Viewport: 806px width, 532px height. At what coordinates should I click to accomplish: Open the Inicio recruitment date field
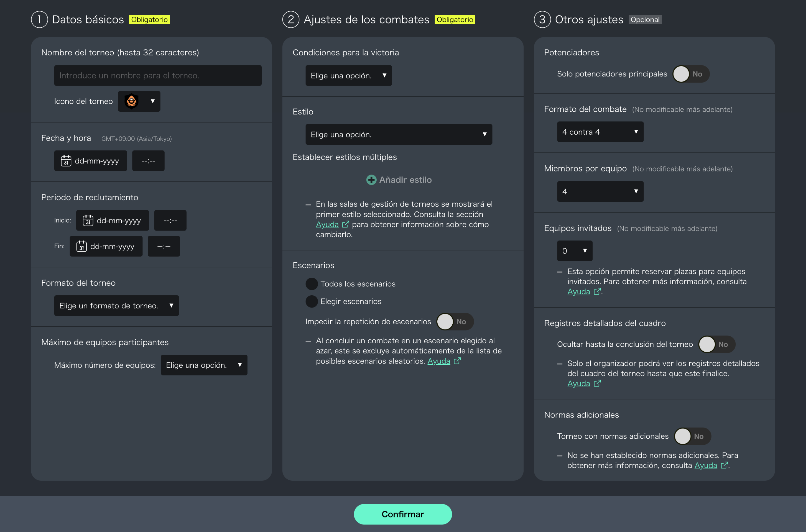click(113, 221)
